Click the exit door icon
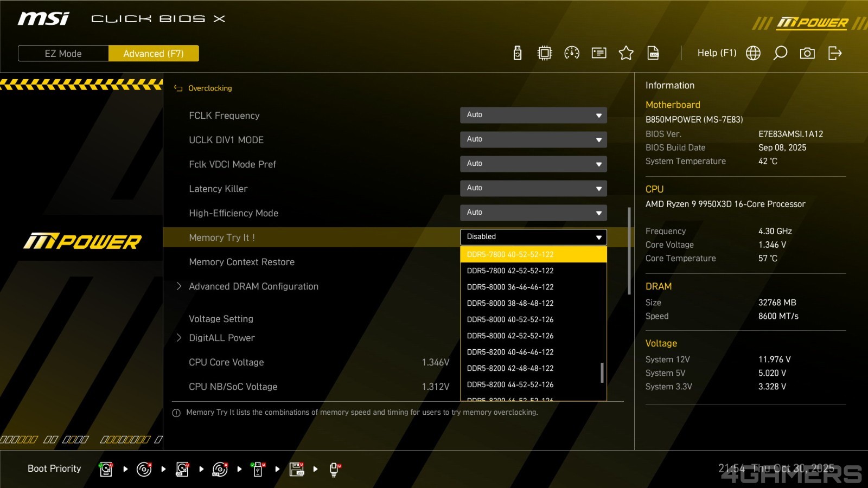 (x=835, y=53)
